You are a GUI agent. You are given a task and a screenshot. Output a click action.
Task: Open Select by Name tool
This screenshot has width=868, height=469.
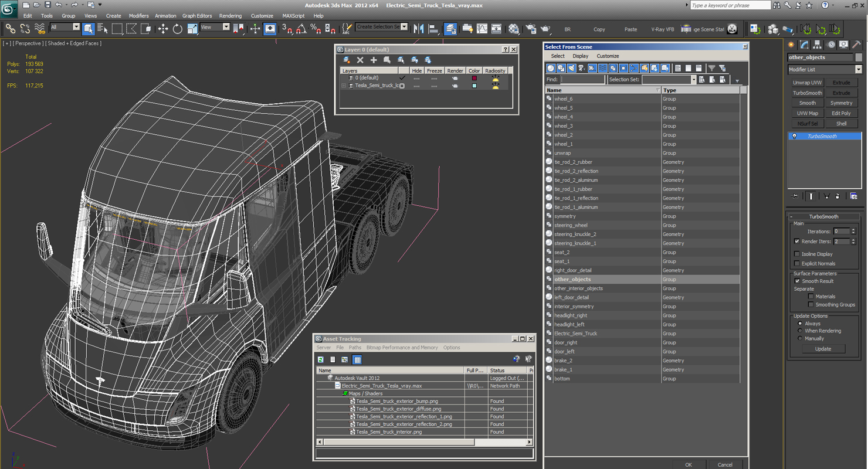coord(103,29)
